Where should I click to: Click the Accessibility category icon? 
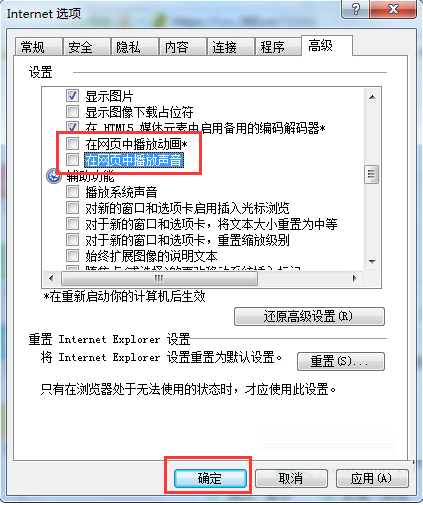coord(54,176)
